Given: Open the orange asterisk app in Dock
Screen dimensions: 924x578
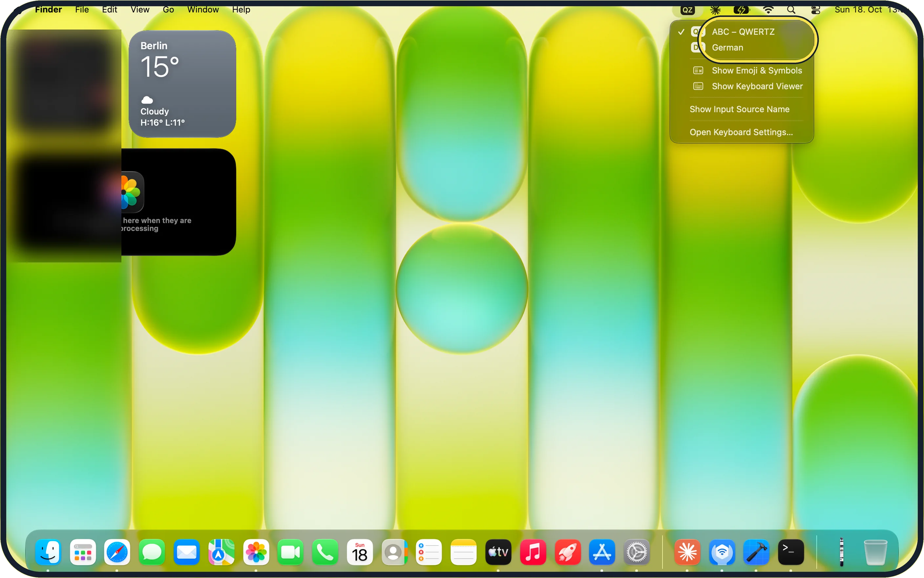Looking at the screenshot, I should (687, 552).
